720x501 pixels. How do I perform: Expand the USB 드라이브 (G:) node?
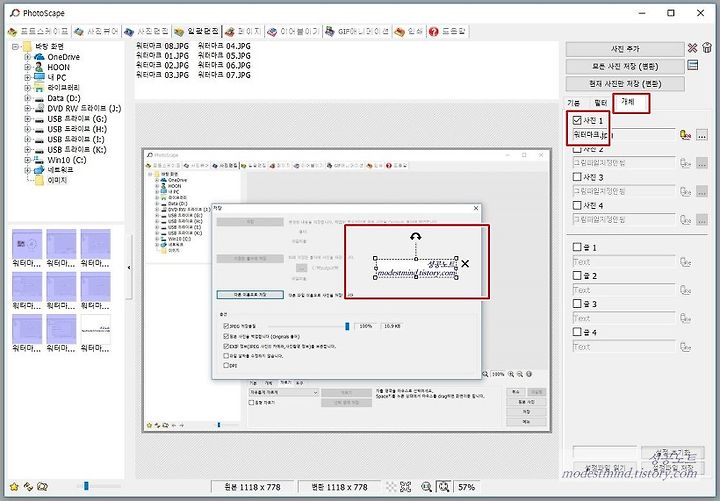click(x=27, y=118)
